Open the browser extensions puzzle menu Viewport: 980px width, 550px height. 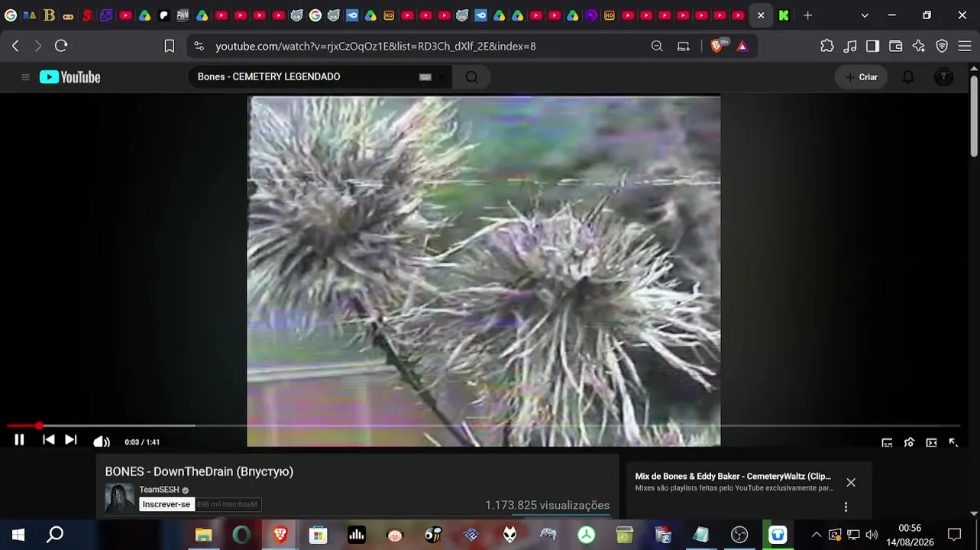pyautogui.click(x=827, y=46)
